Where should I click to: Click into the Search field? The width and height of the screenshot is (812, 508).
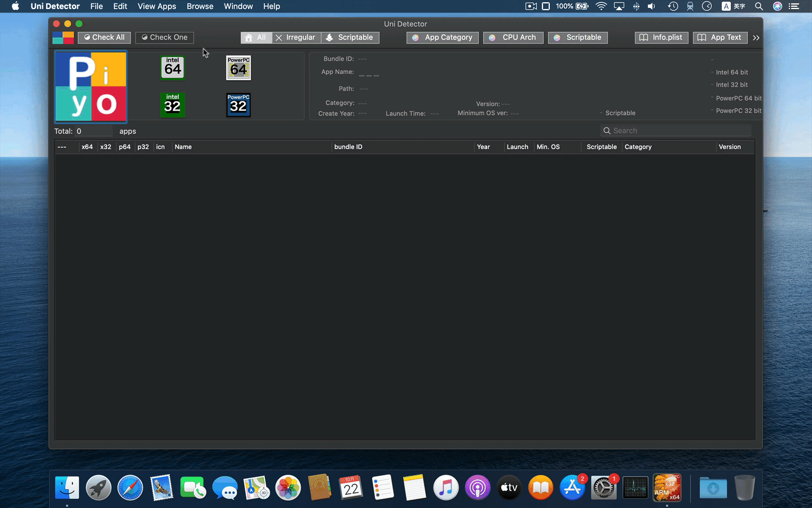point(676,130)
